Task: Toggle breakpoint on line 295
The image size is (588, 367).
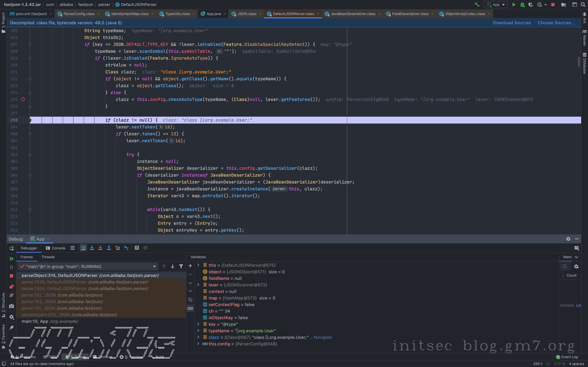Action: (x=23, y=99)
